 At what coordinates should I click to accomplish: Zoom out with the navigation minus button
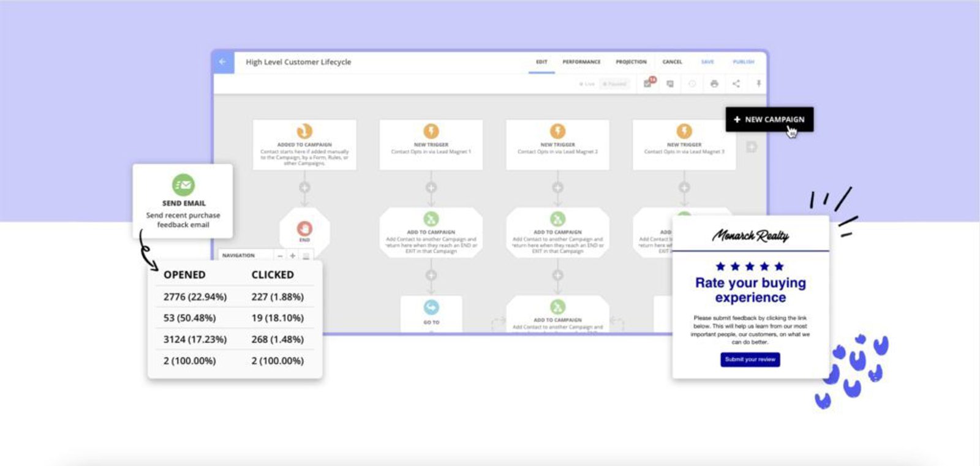(x=280, y=256)
